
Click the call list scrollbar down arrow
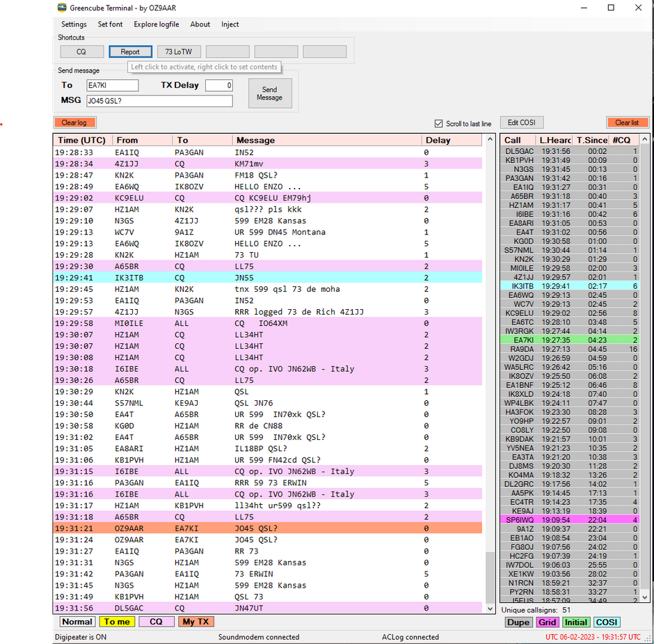[645, 597]
